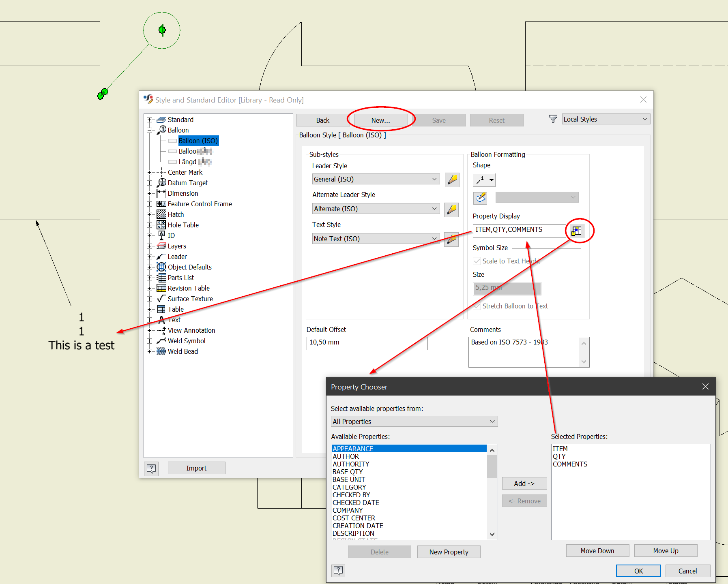Click the help icon in the Style Editor

(x=151, y=468)
